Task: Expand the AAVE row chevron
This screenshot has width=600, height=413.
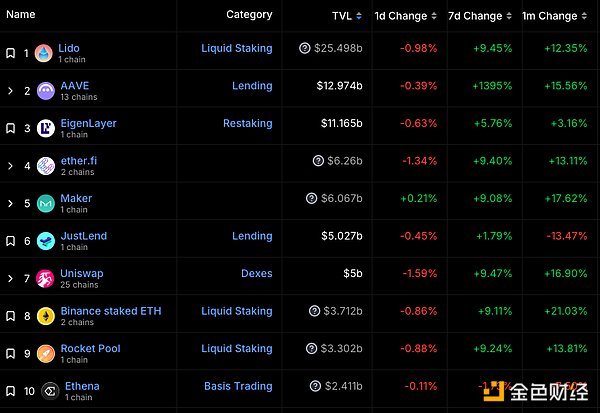Action: tap(11, 91)
